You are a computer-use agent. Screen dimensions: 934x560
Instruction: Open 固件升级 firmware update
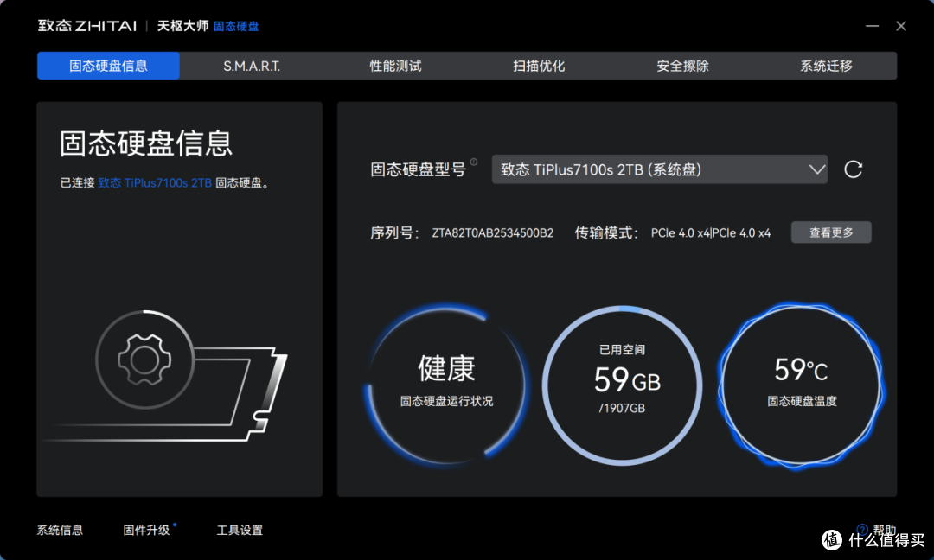click(146, 531)
